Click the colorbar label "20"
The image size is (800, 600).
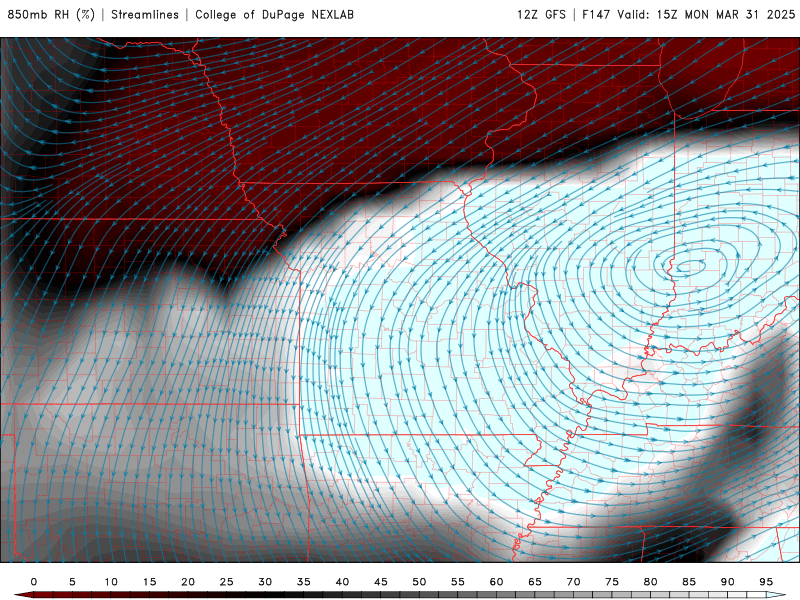188,582
